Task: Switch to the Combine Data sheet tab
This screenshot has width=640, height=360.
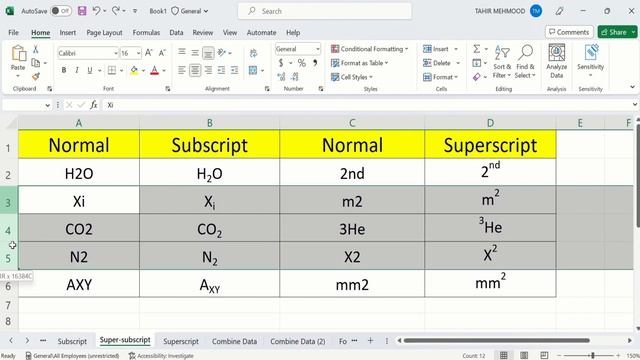Action: [x=234, y=341]
